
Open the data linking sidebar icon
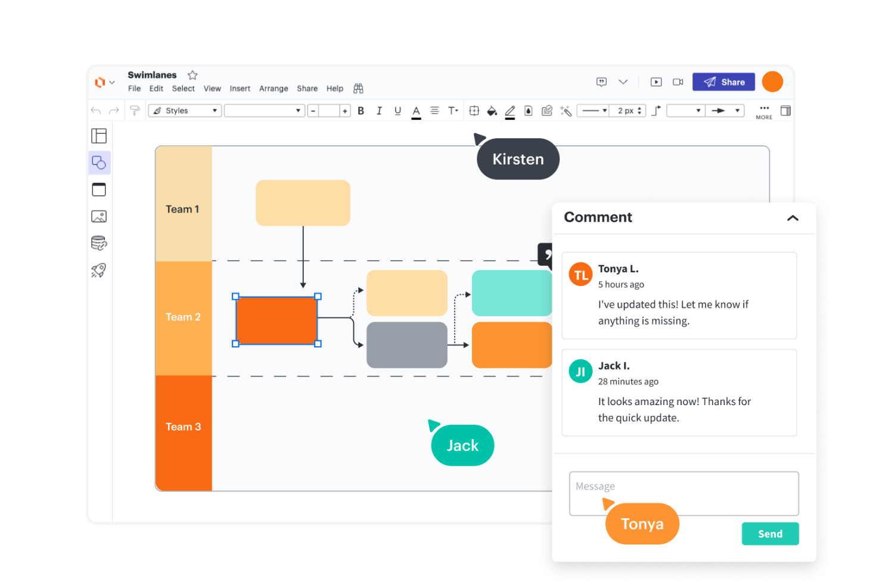tap(99, 243)
